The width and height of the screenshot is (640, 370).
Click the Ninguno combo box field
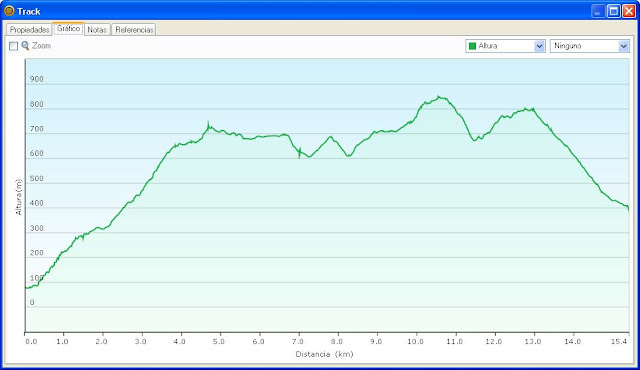[x=589, y=46]
